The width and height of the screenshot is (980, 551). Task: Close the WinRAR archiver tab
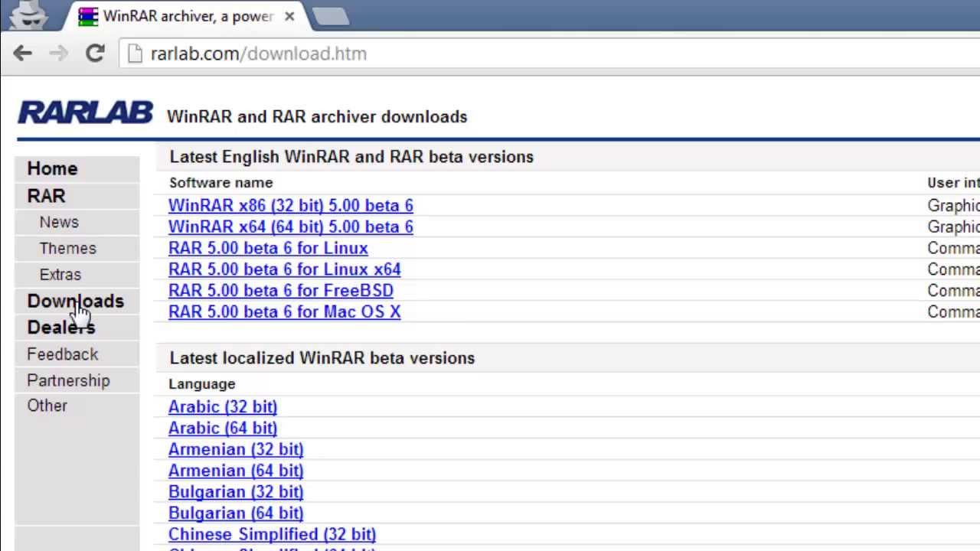click(x=289, y=16)
